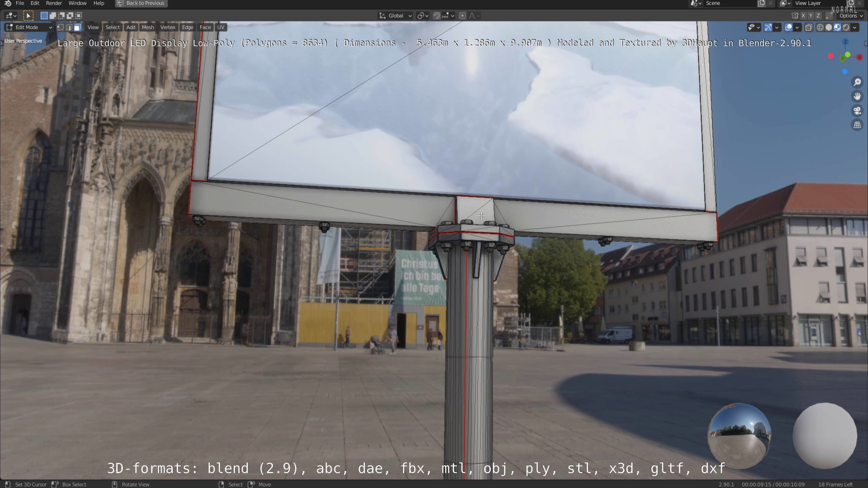Click the Z axis on navigation gizmo
The image size is (868, 488).
(x=845, y=42)
